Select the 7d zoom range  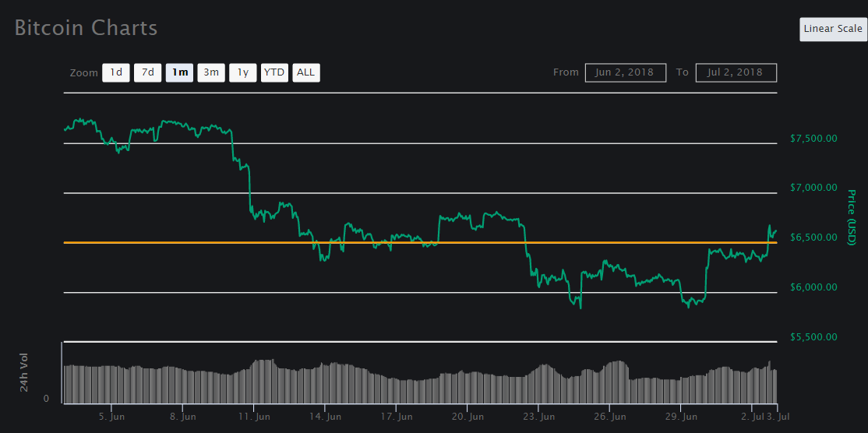point(147,72)
